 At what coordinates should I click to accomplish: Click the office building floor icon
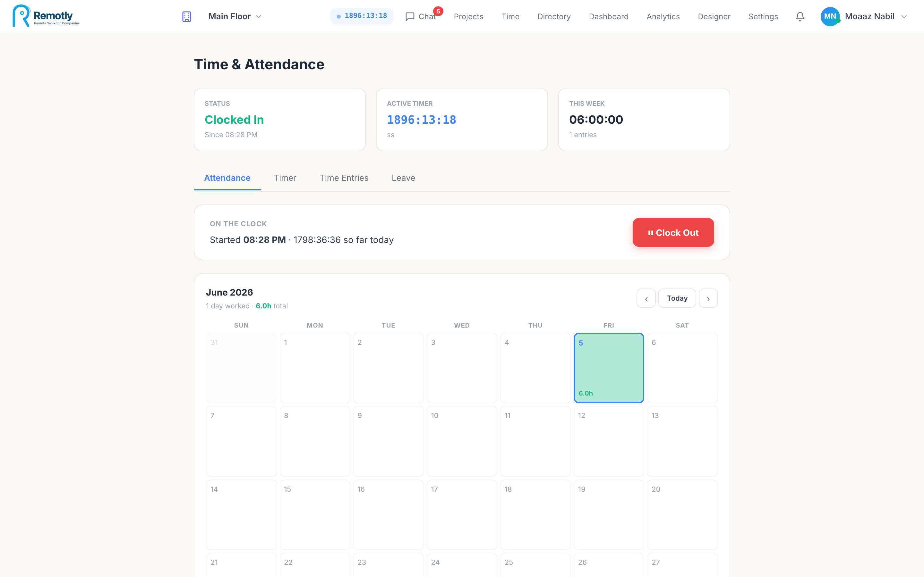click(x=186, y=16)
